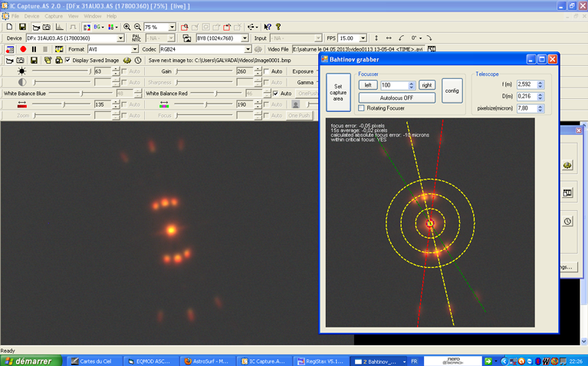Image resolution: width=588 pixels, height=366 pixels.
Task: Uncheck the White Balance Auto checkbox
Action: [x=276, y=94]
